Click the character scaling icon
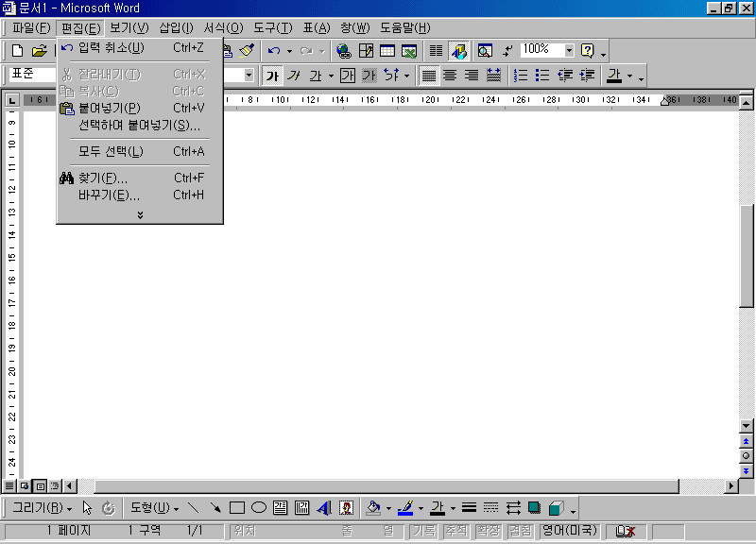Image resolution: width=756 pixels, height=544 pixels. click(391, 76)
